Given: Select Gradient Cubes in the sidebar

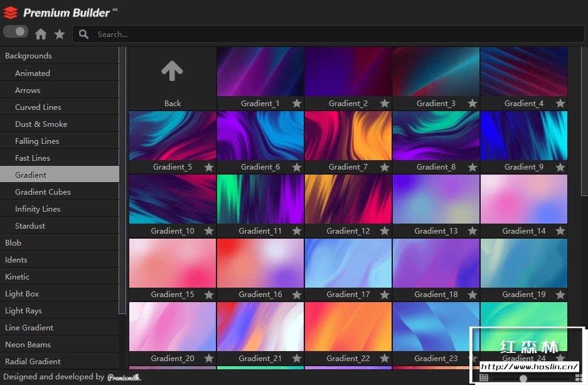Looking at the screenshot, I should (43, 192).
